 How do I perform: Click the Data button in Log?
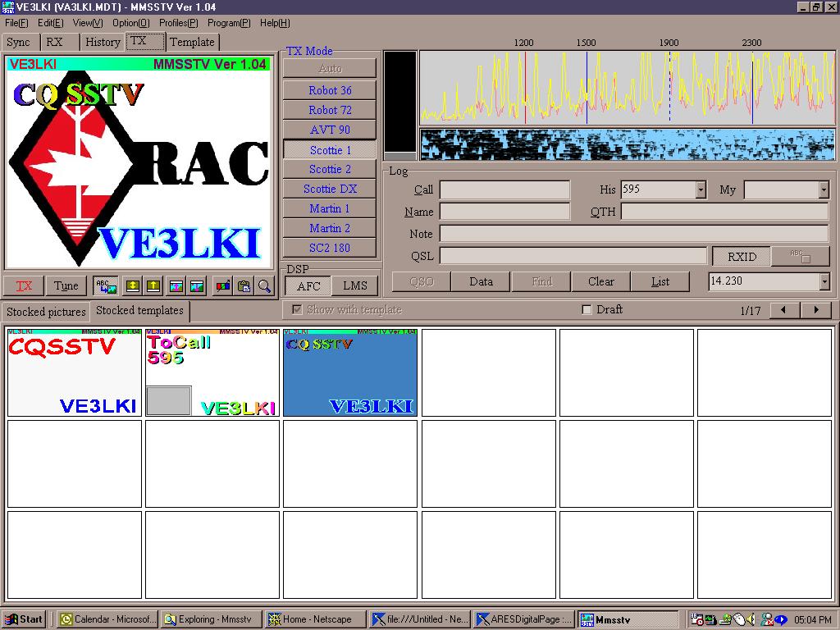click(481, 282)
